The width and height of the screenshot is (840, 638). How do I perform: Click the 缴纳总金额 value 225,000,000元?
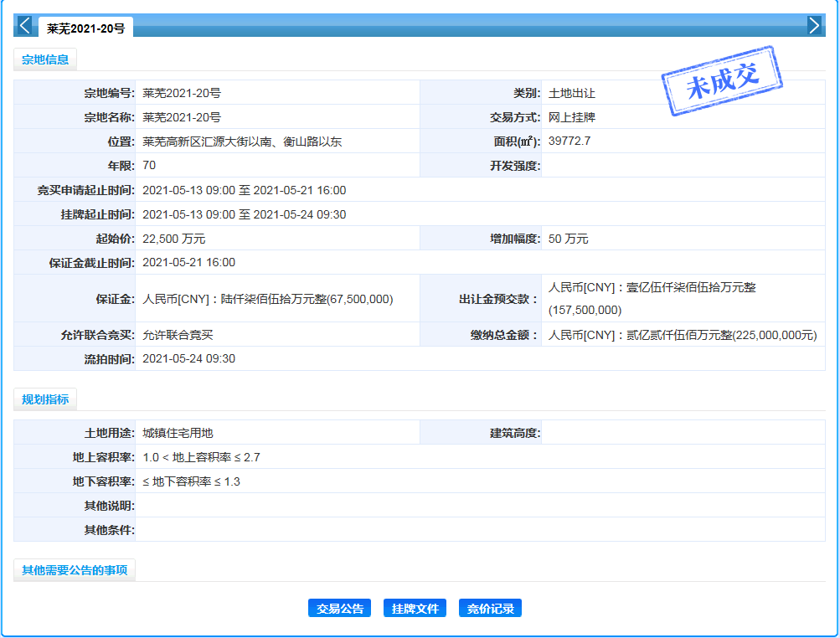click(x=683, y=336)
